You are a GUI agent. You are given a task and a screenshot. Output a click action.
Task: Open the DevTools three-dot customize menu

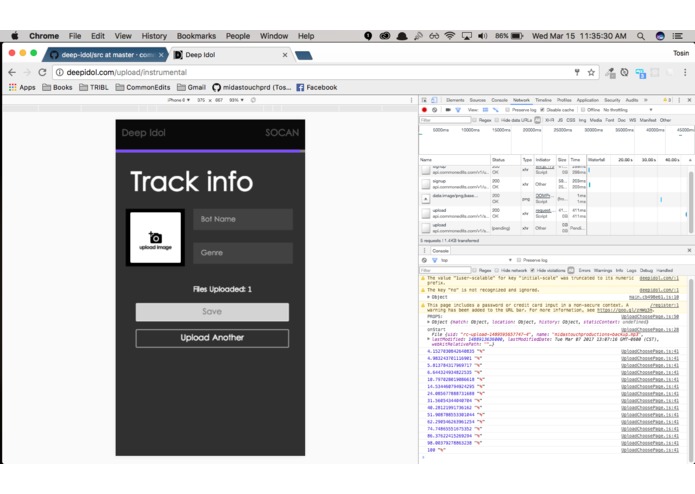coord(679,100)
